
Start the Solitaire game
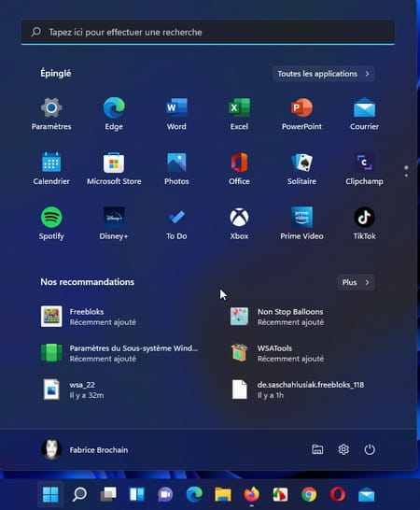301,168
